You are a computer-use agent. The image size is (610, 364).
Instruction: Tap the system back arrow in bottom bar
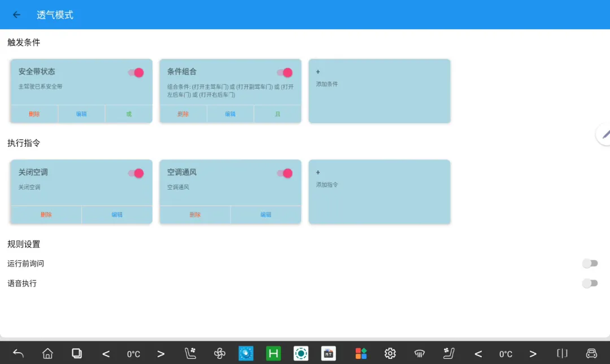tap(18, 353)
